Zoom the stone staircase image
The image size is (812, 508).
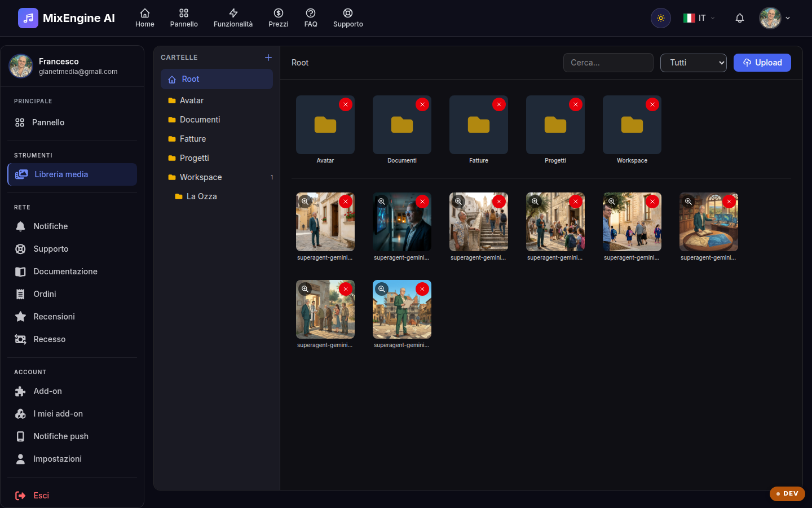458,202
